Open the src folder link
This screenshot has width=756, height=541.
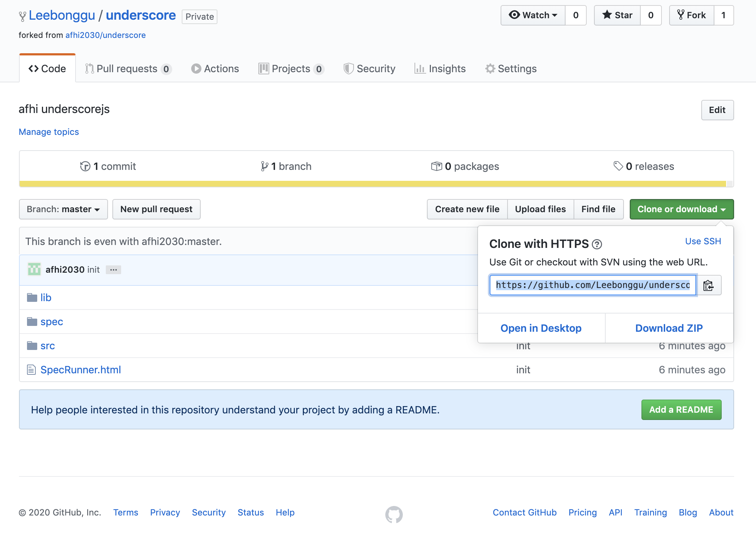[48, 346]
